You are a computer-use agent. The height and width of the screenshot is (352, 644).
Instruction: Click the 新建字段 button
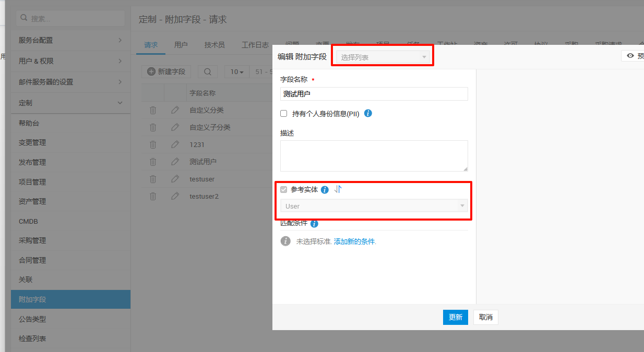[166, 71]
